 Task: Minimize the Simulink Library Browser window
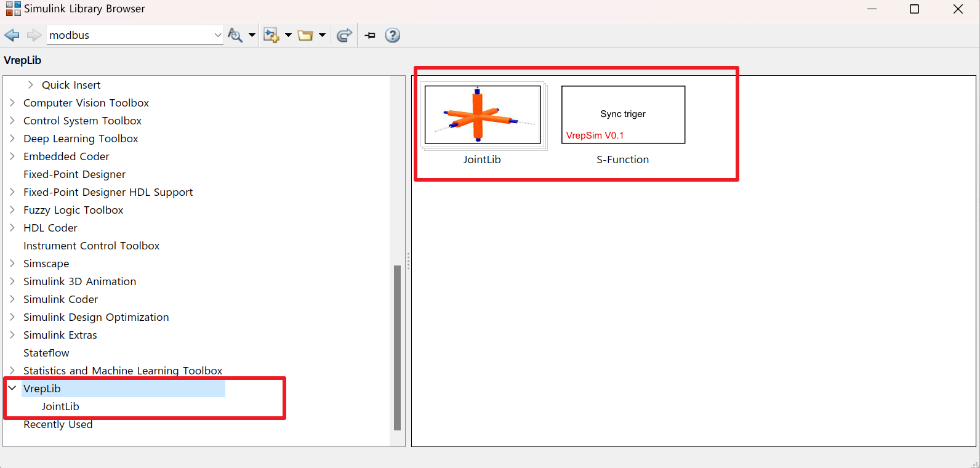[872, 9]
